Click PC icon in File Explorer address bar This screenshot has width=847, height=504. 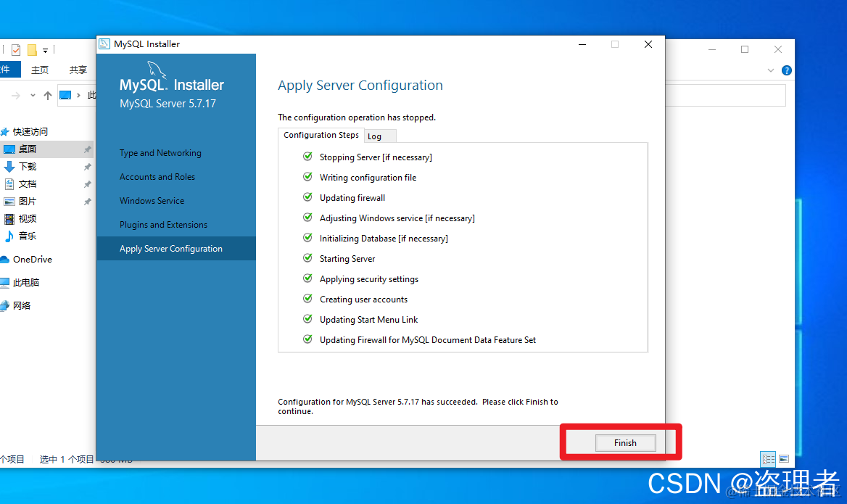(65, 96)
